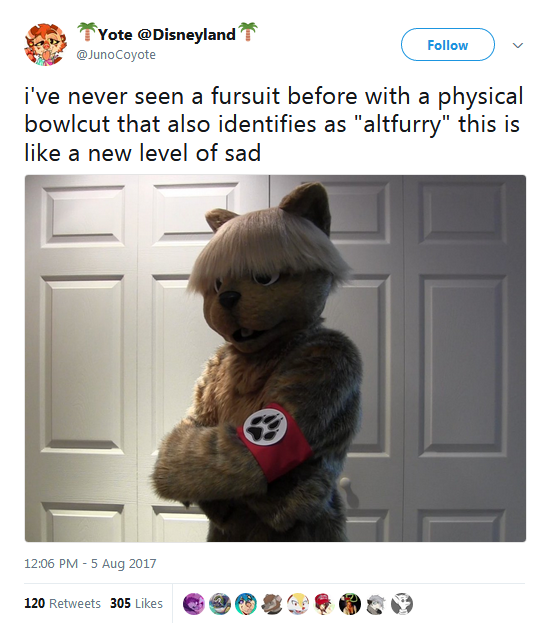View the 305 Likes list

pyautogui.click(x=136, y=603)
